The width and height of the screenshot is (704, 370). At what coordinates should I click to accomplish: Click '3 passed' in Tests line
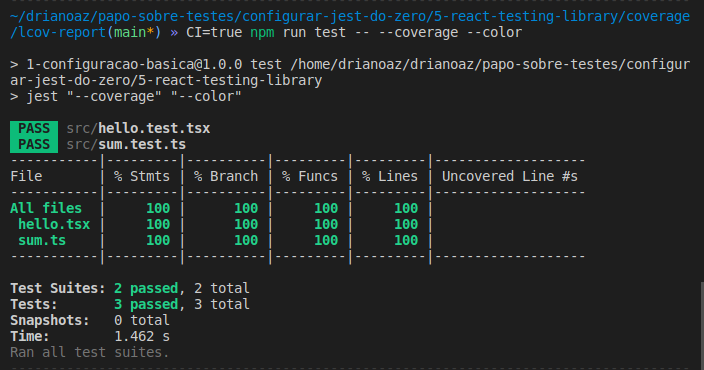tap(146, 304)
